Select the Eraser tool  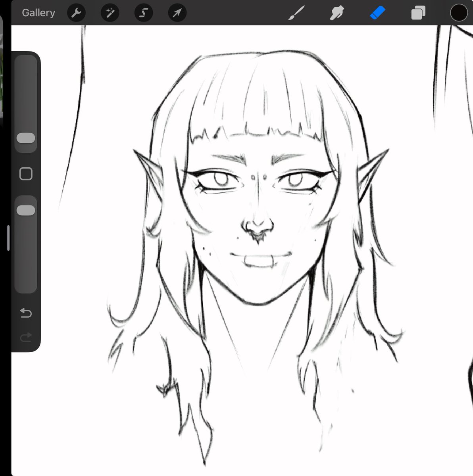[377, 13]
